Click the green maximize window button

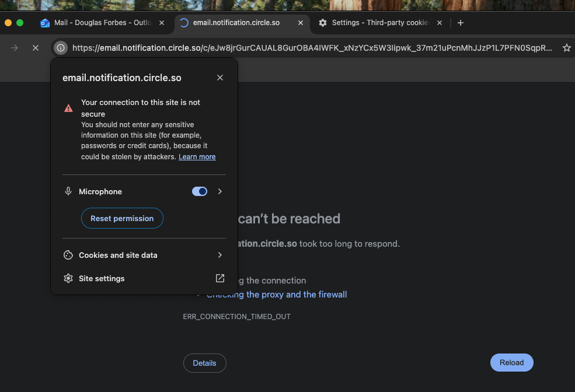(20, 23)
